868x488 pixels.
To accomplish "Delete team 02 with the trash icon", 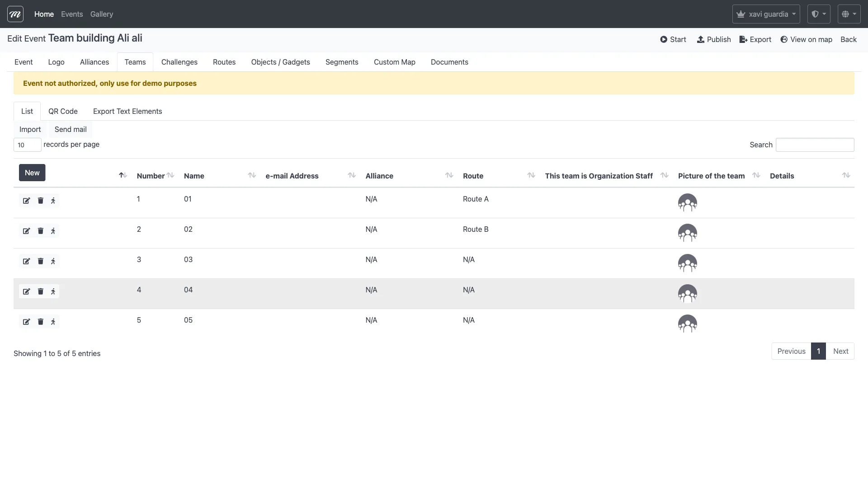I will click(40, 231).
